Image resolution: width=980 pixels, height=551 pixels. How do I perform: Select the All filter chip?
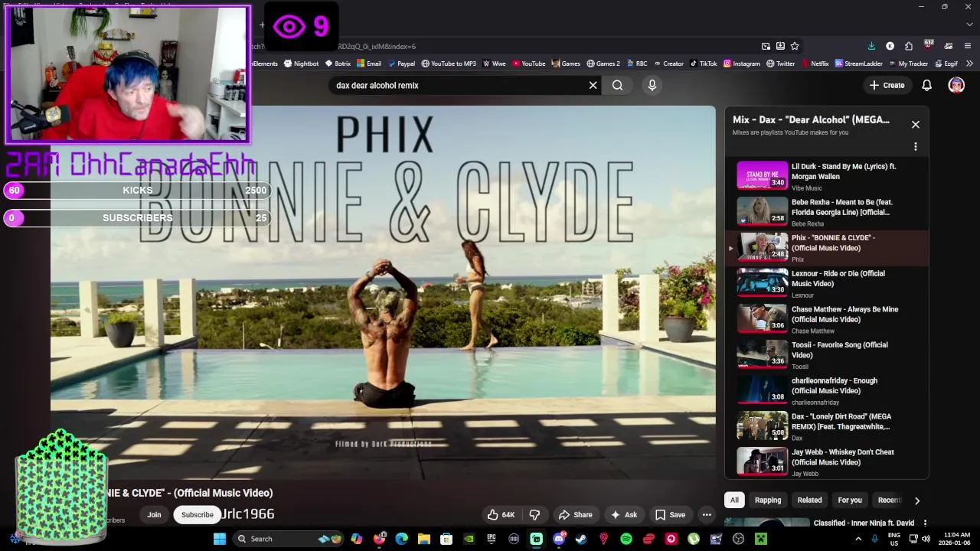tap(734, 500)
